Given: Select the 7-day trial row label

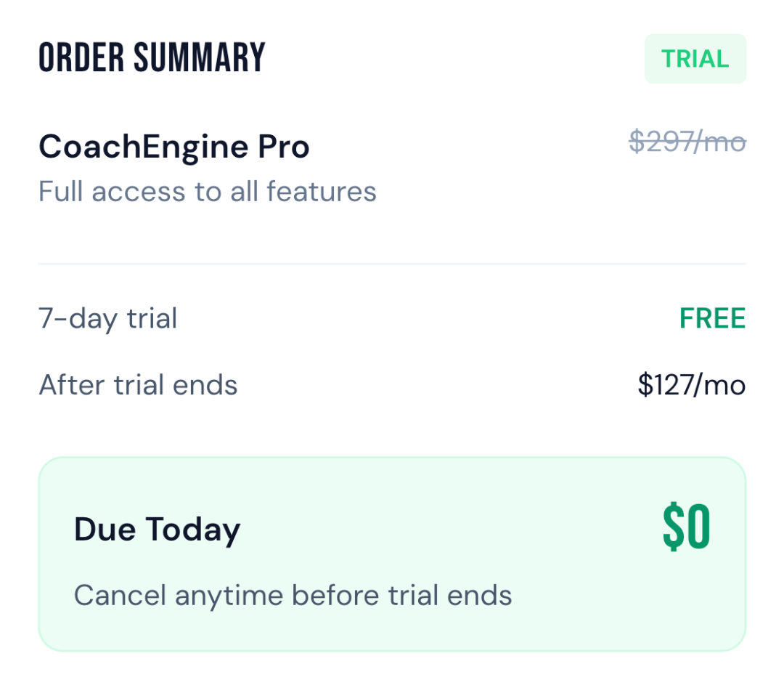Looking at the screenshot, I should click(x=107, y=318).
